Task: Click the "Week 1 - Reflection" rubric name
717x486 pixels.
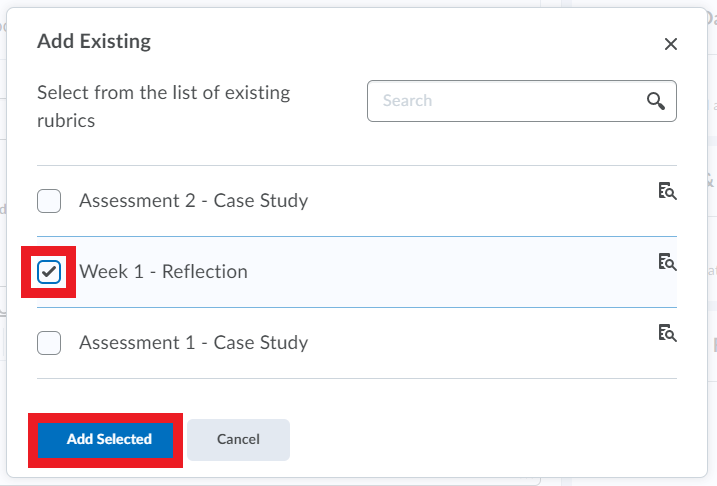Action: 163,272
